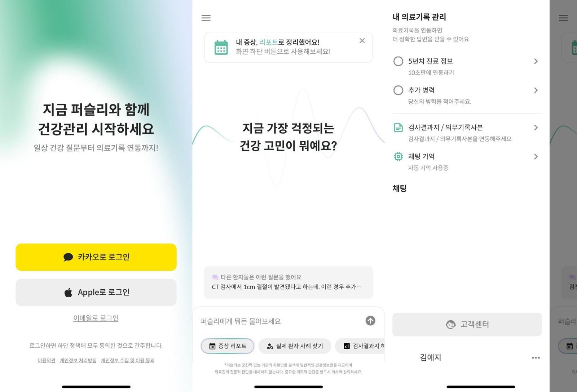The height and width of the screenshot is (392, 577).
Task: Open 채팅 기억 via its chevron
Action: [x=536, y=156]
